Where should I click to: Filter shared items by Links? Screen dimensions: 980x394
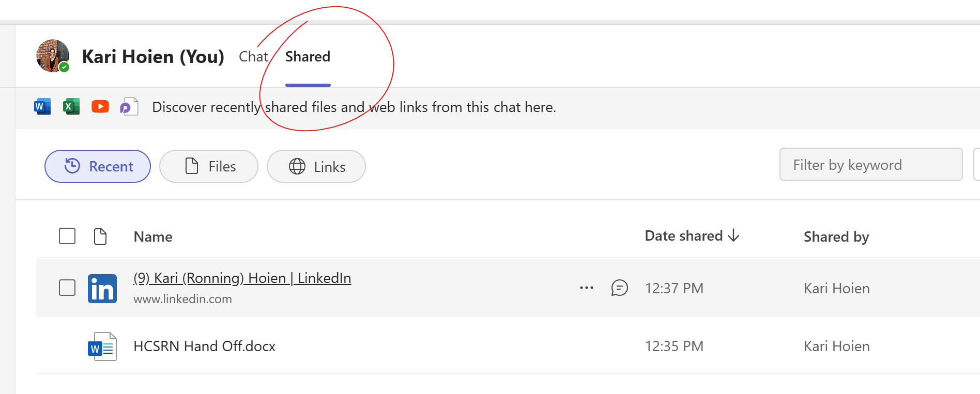(x=316, y=166)
